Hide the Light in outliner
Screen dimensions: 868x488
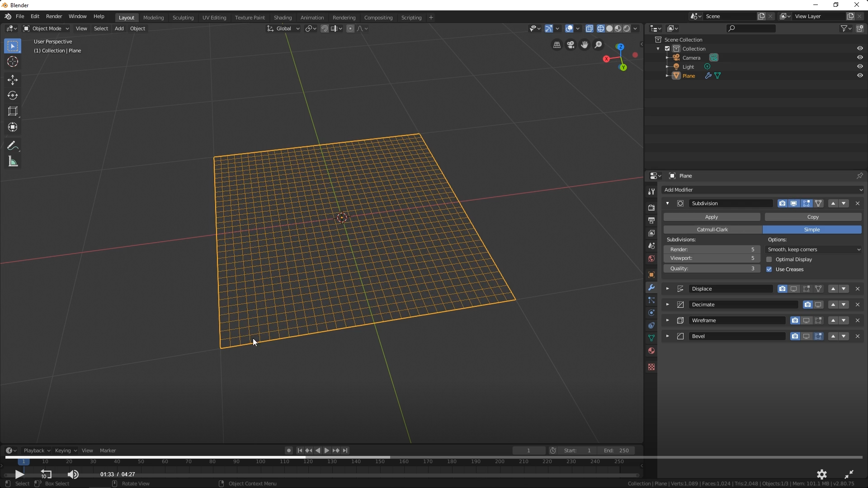coord(860,66)
